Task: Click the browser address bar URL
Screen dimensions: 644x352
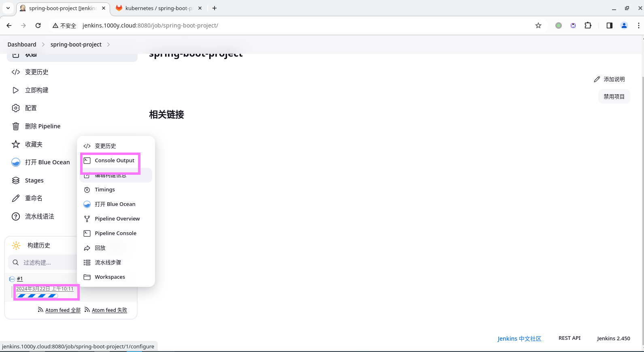Action: point(150,25)
